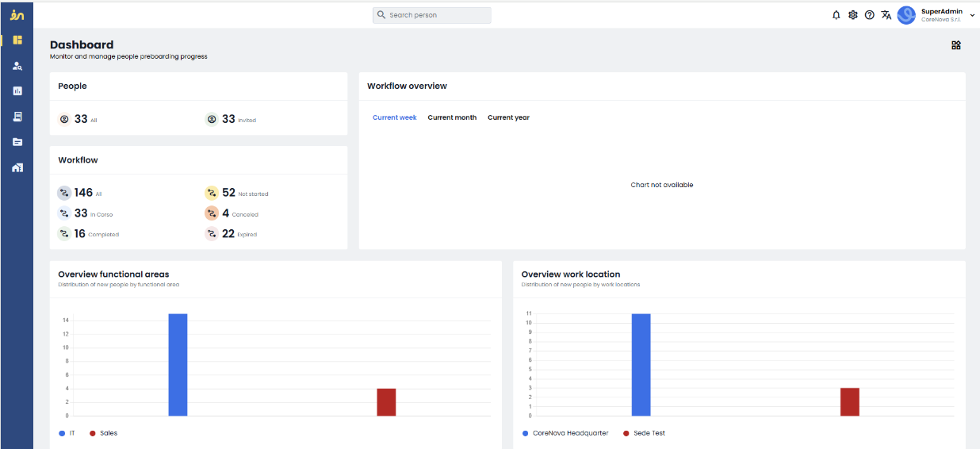Click the workflow icon beside 16 Completed

64,234
